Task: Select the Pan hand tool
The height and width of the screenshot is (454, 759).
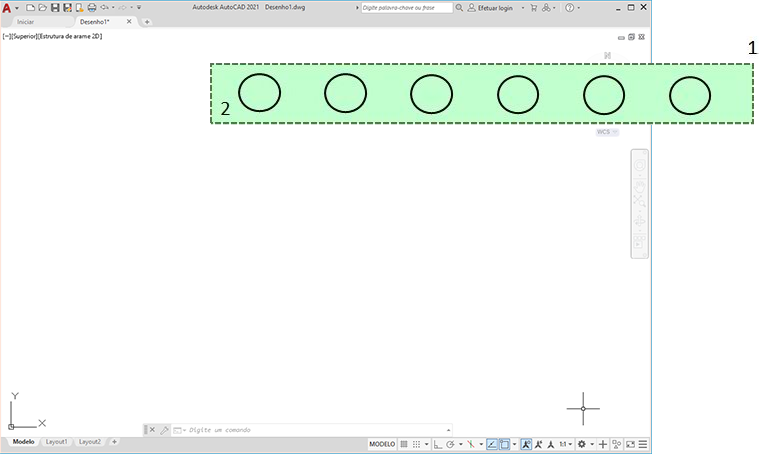Action: pos(639,186)
